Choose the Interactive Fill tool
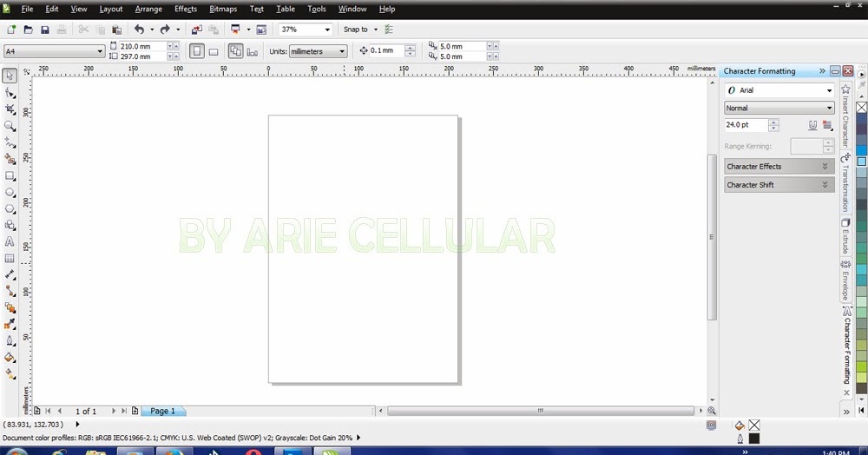The height and width of the screenshot is (455, 868). click(10, 374)
